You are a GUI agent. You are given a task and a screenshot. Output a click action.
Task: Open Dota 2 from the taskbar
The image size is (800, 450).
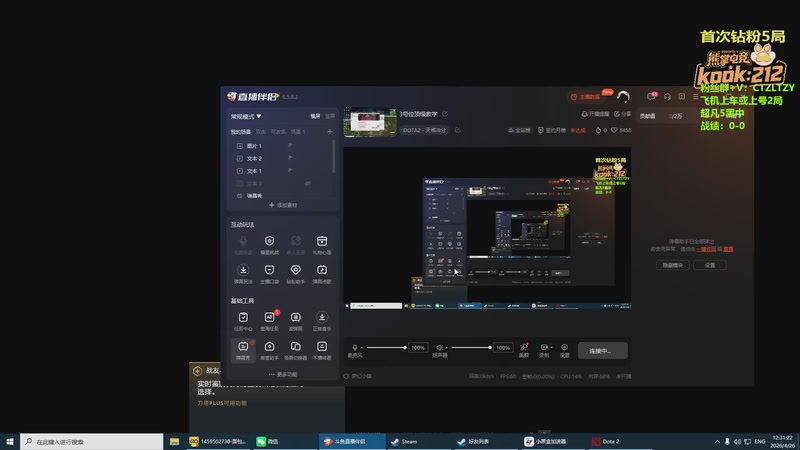621,441
